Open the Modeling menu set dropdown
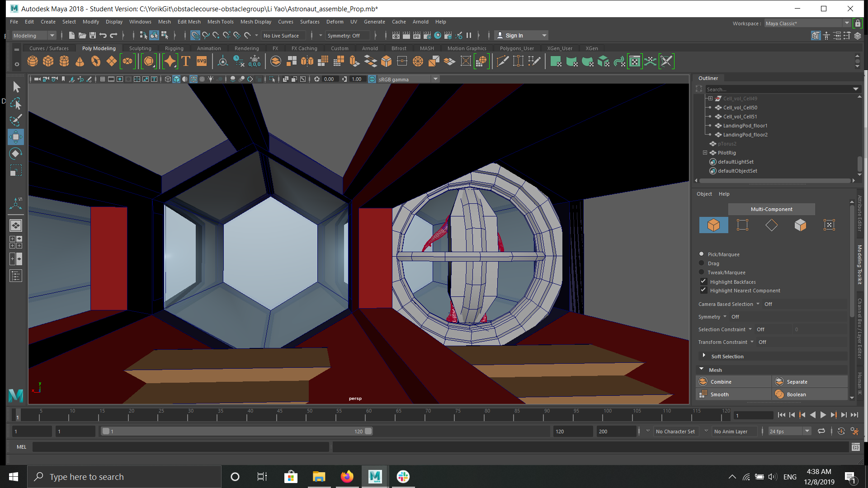 [x=34, y=36]
